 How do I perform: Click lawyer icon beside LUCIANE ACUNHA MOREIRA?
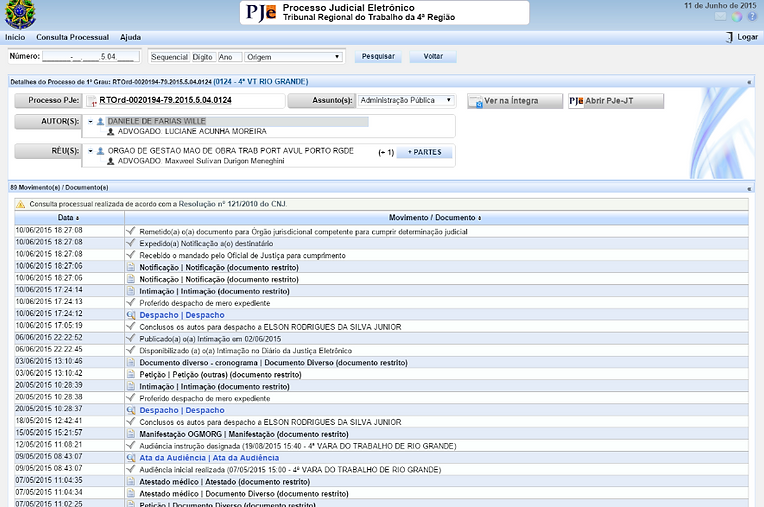[111, 131]
